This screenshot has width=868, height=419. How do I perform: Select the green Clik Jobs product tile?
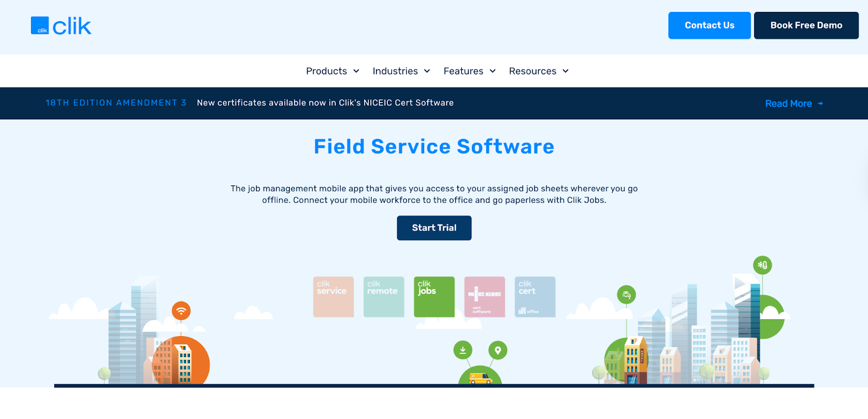[x=434, y=297]
